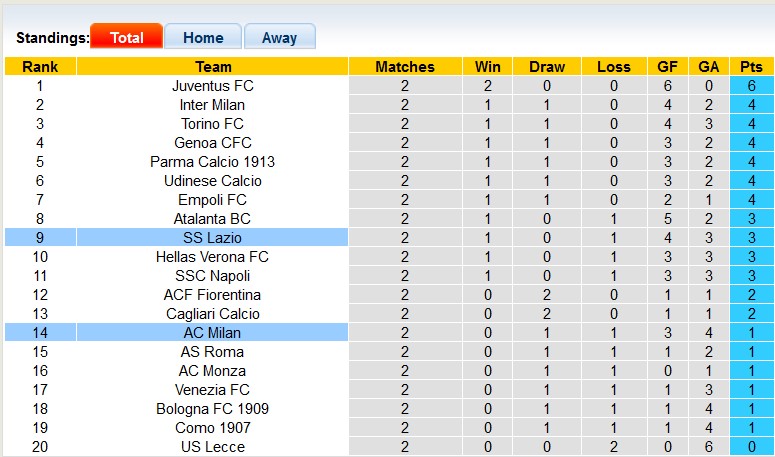This screenshot has width=775, height=457.
Task: Switch to the Total standings tab
Action: 126,38
